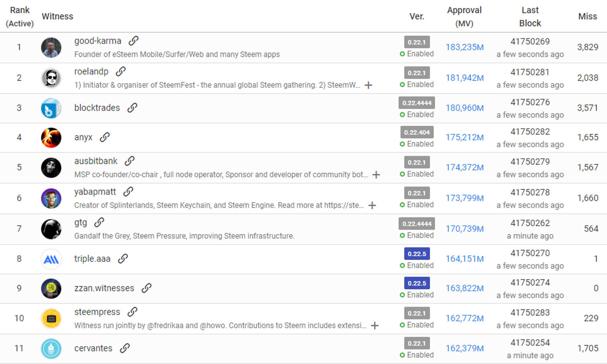Open blocktrades' witness link icon
The width and height of the screenshot is (607, 364).
click(132, 108)
